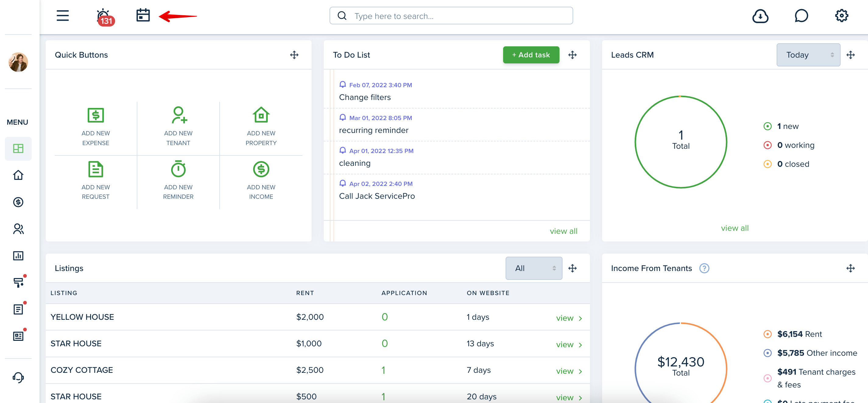Open the Properties house sidebar icon

coord(18,175)
